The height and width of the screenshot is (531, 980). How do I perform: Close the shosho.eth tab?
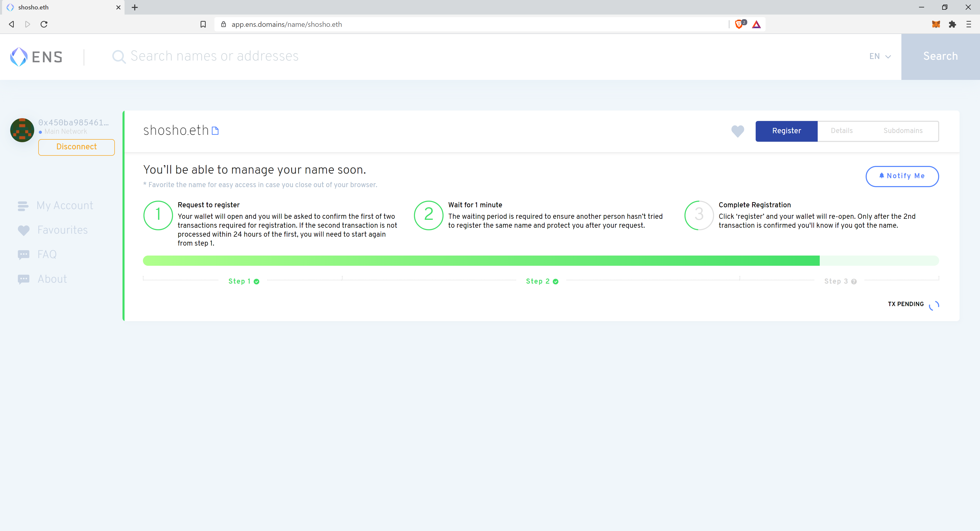[118, 7]
